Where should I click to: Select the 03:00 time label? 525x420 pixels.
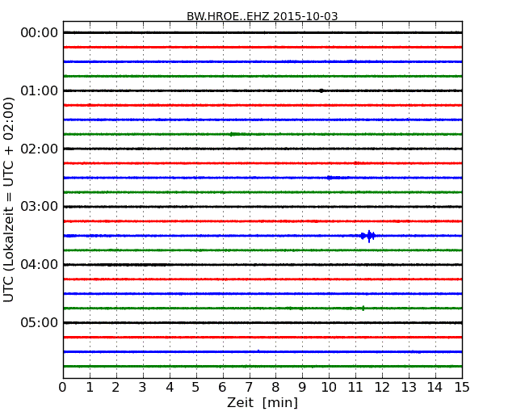[40, 207]
